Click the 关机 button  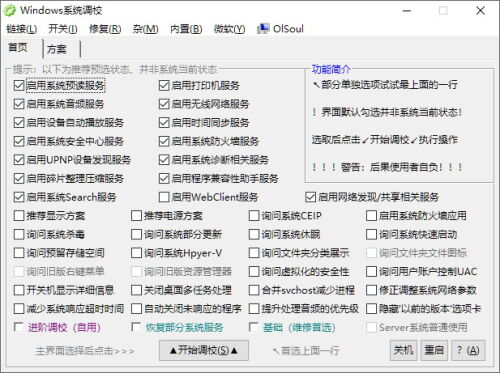[403, 350]
